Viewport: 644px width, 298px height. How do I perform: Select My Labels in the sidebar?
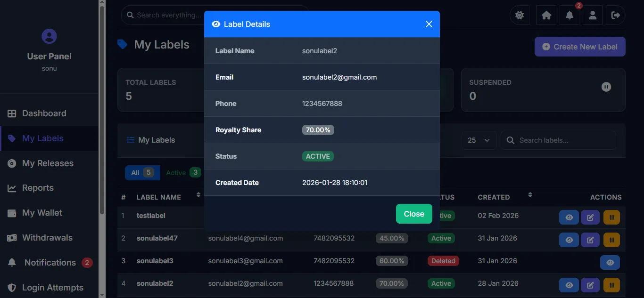(x=49, y=138)
